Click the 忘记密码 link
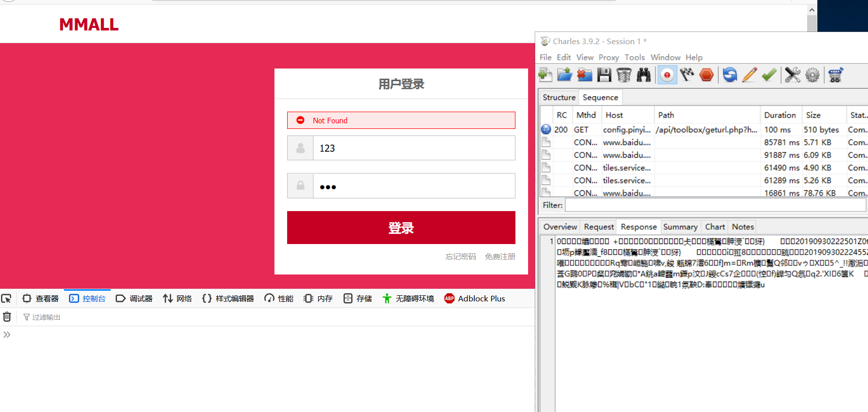The width and height of the screenshot is (868, 412). [461, 257]
